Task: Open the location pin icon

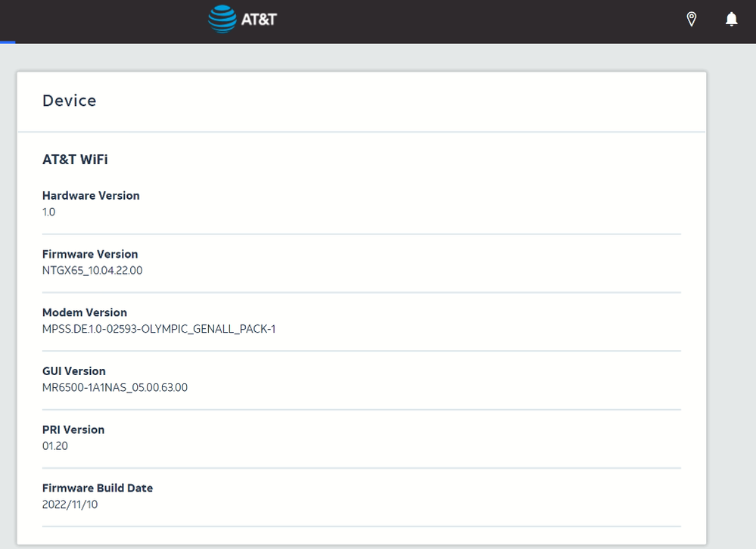Action: pos(691,20)
